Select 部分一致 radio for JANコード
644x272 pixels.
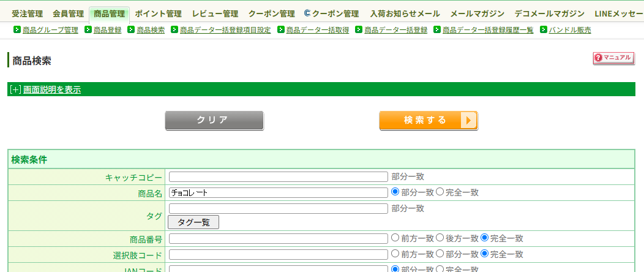(395, 269)
